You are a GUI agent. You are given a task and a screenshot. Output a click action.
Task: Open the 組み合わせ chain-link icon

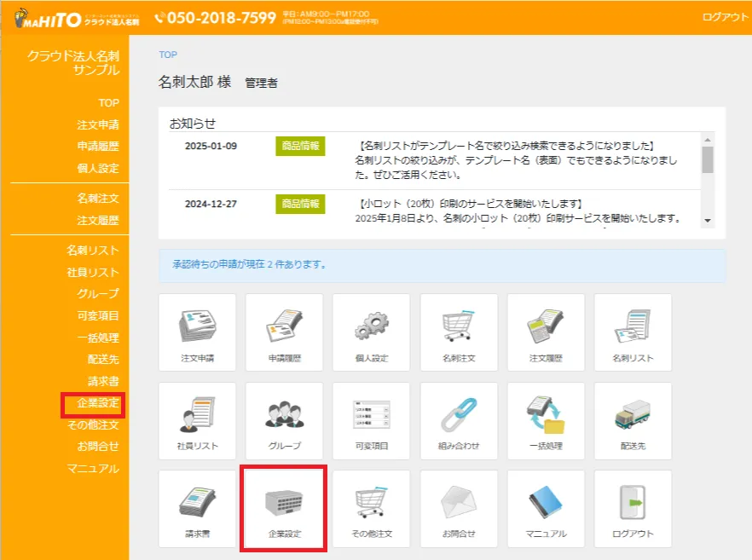pyautogui.click(x=458, y=420)
